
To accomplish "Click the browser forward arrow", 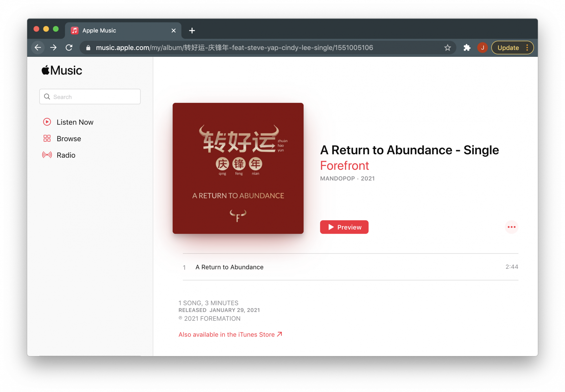I will [53, 47].
